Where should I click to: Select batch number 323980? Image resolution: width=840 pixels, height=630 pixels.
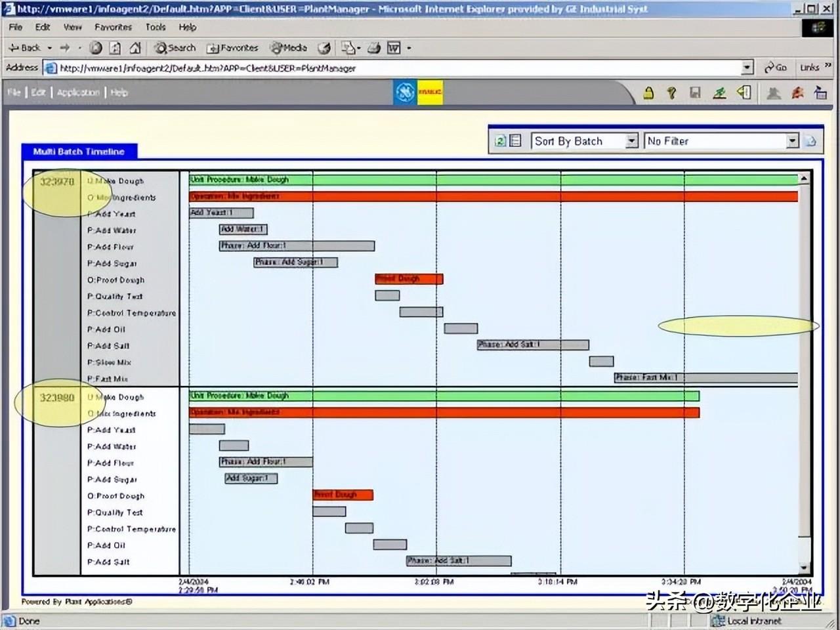click(57, 398)
